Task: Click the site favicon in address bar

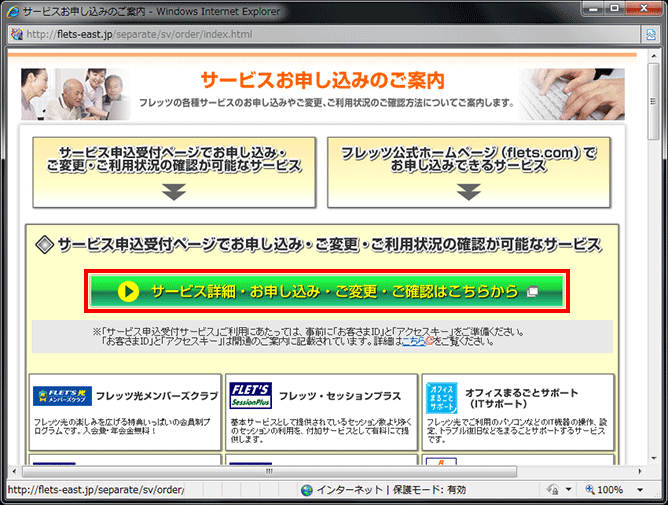Action: 17,34
